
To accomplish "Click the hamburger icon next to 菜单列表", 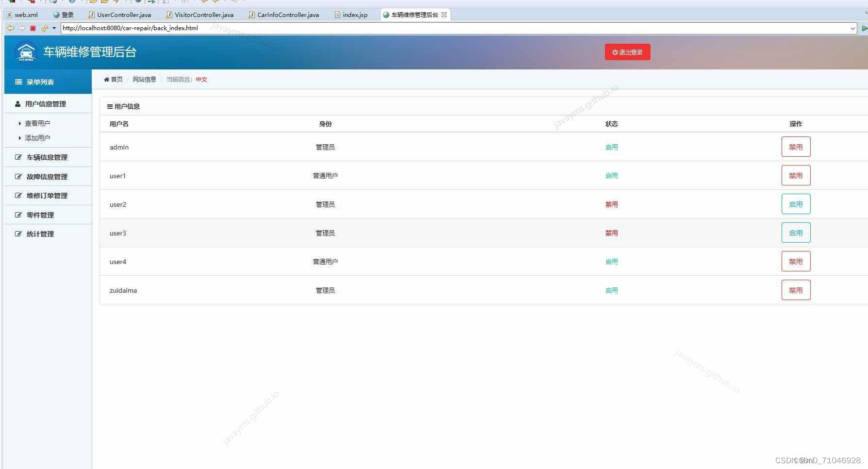I will [18, 82].
